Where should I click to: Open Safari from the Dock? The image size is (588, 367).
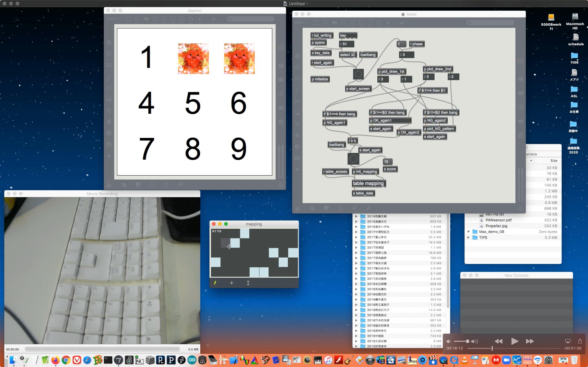87,360
